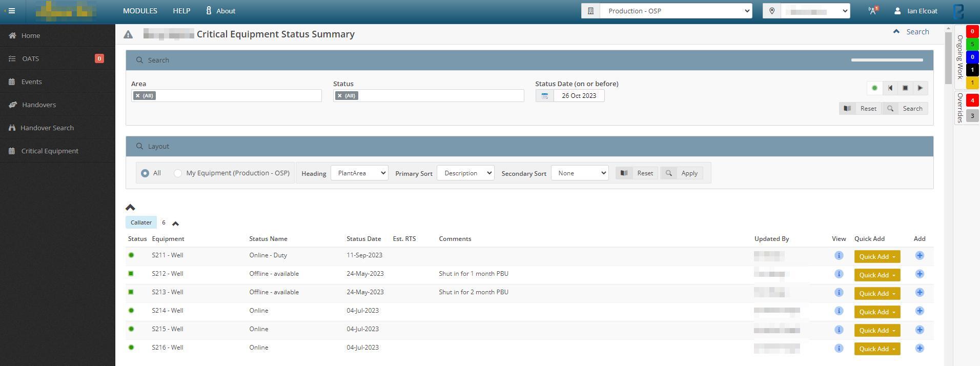
Task: Collapse the Callater group chevron
Action: pyautogui.click(x=175, y=223)
